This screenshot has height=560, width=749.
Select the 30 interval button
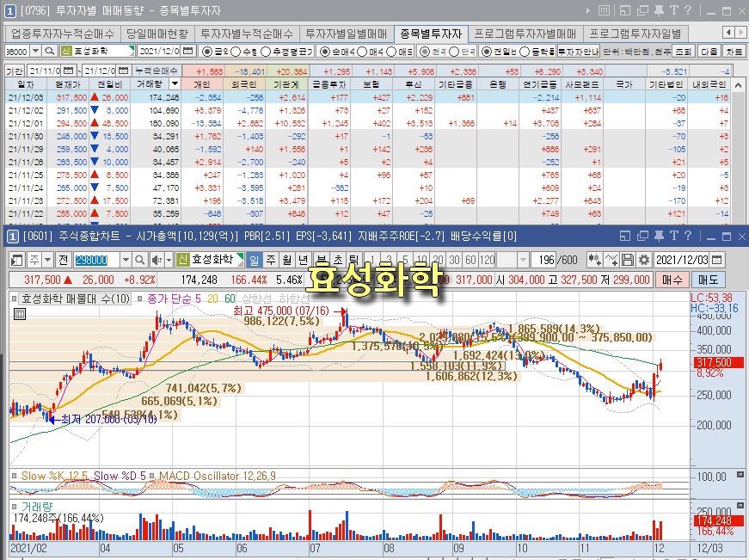point(454,260)
